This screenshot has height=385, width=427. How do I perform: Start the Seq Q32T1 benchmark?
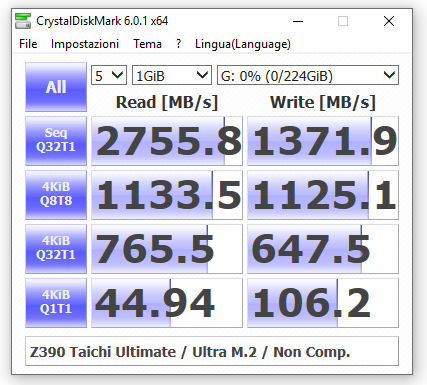pyautogui.click(x=56, y=141)
